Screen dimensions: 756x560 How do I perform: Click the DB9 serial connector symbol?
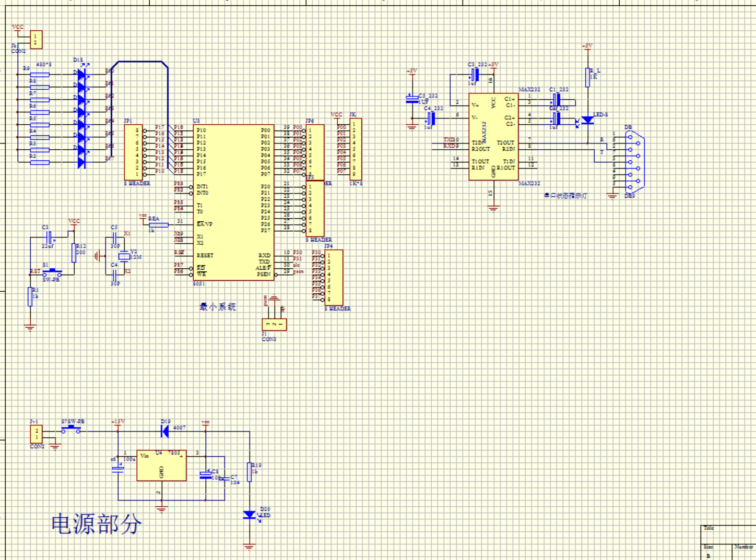[x=633, y=162]
